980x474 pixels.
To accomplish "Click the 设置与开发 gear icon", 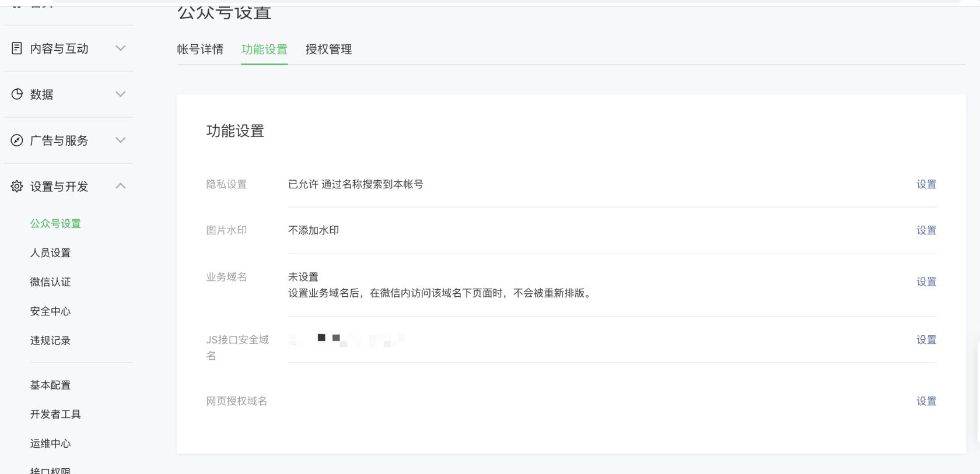I will coord(17,187).
